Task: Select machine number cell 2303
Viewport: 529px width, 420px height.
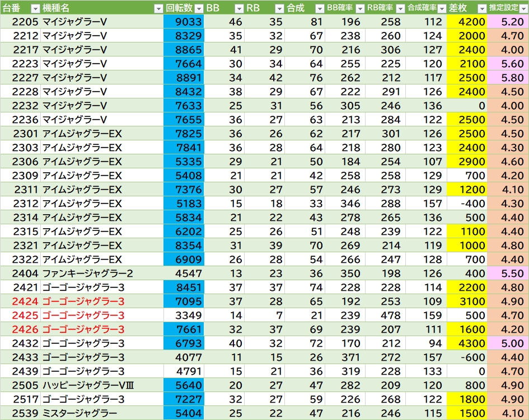Action: pos(21,148)
